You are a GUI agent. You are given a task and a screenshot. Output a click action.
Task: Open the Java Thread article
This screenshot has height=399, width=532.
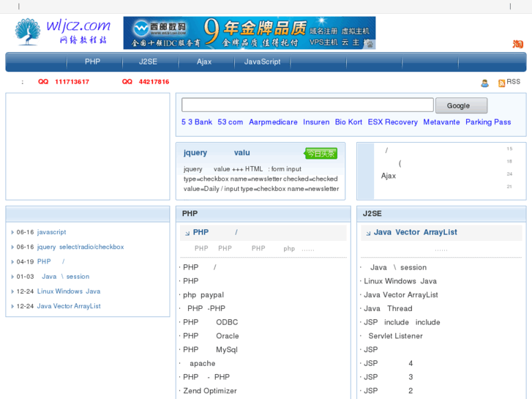(x=388, y=309)
